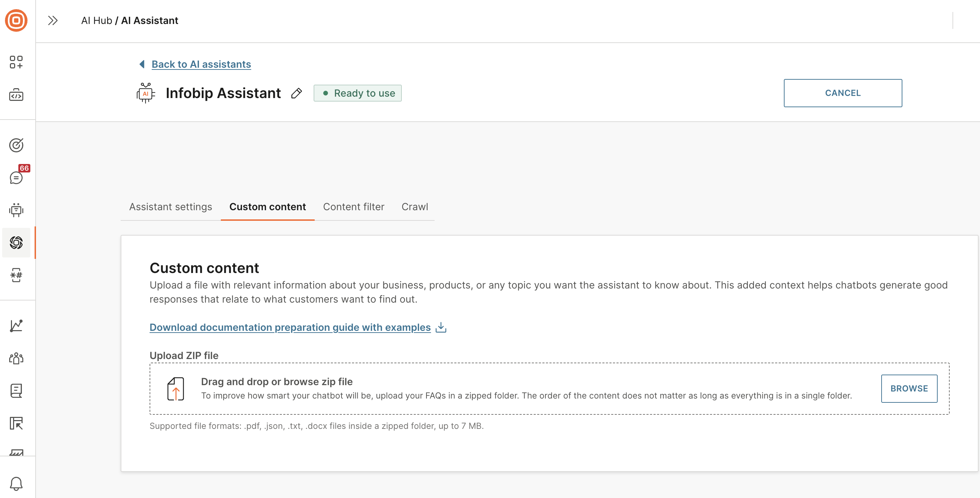Image resolution: width=980 pixels, height=498 pixels.
Task: Go back using the left arrow
Action: 142,64
